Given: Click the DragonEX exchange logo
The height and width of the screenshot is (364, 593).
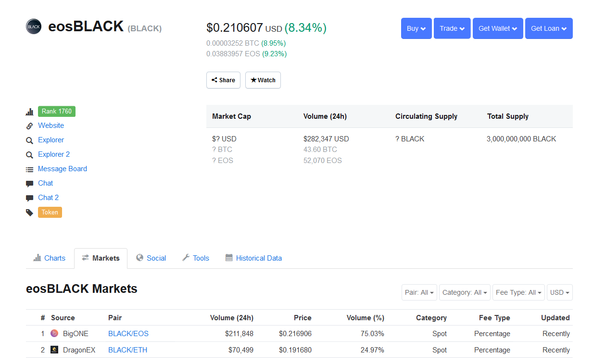Looking at the screenshot, I should tap(54, 350).
